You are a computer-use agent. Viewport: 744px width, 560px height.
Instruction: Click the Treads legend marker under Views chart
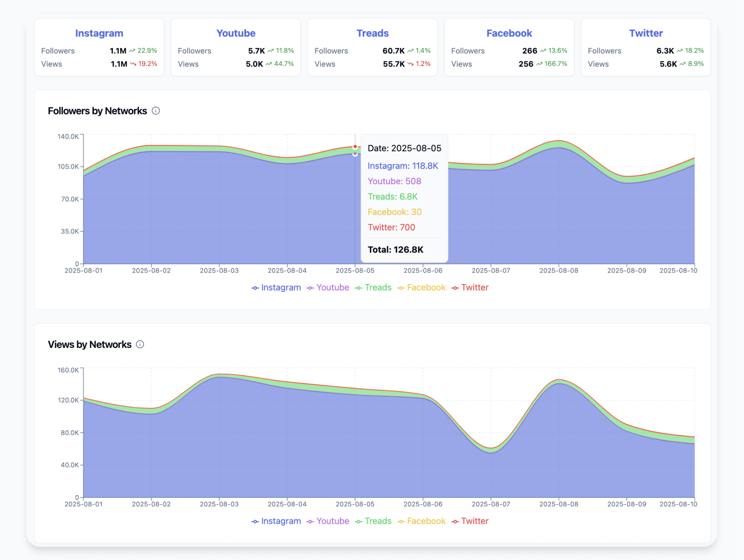[x=358, y=521]
